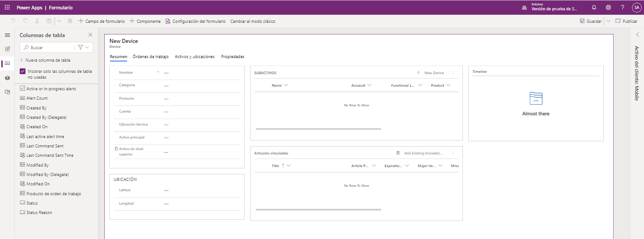
Task: Switch to the Propiedades tab
Action: click(x=233, y=57)
